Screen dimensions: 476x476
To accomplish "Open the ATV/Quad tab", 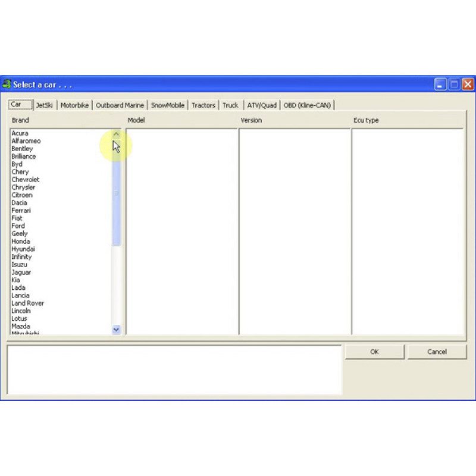I will [261, 104].
